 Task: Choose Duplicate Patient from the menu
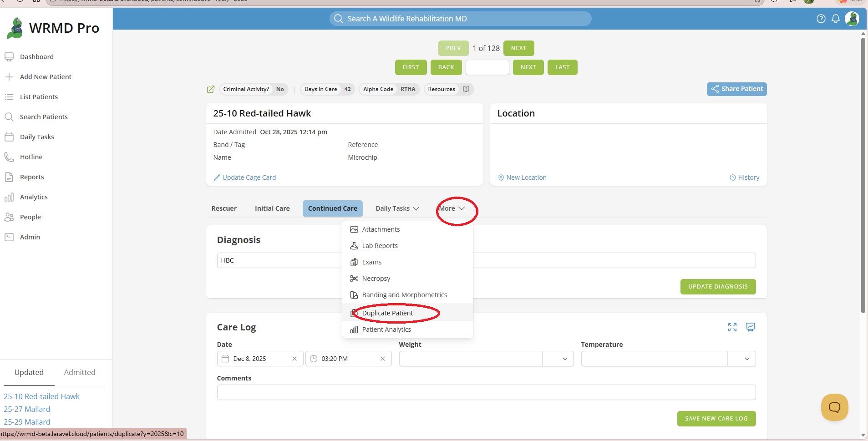click(x=408, y=313)
